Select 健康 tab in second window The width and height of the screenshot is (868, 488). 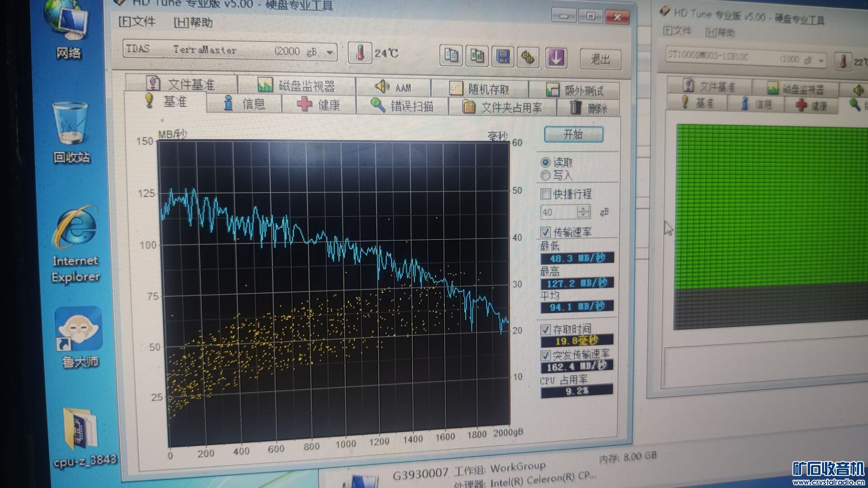tap(811, 106)
